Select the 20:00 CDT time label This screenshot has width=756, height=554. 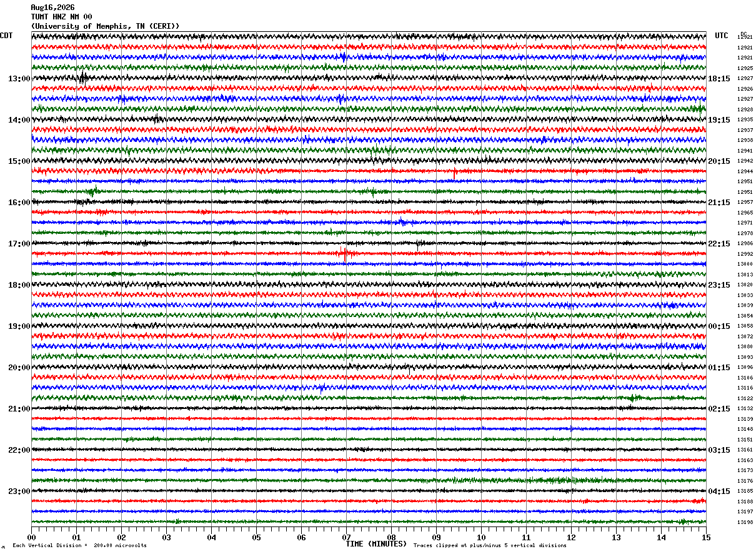(x=19, y=368)
